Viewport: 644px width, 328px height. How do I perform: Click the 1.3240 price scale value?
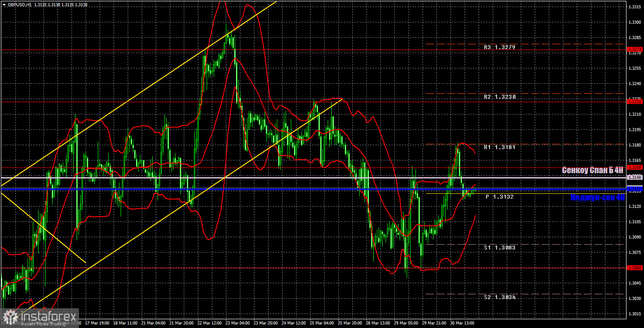point(635,84)
